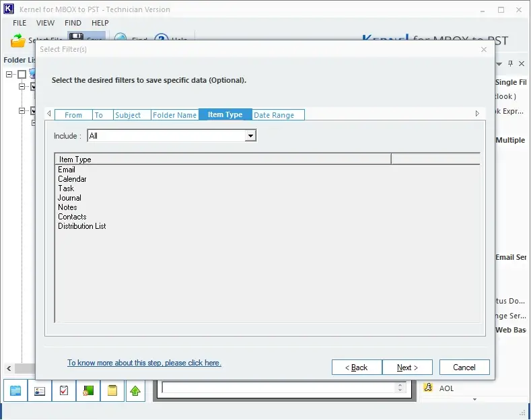
Task: Select Journal in Item Type list
Action: (x=69, y=198)
